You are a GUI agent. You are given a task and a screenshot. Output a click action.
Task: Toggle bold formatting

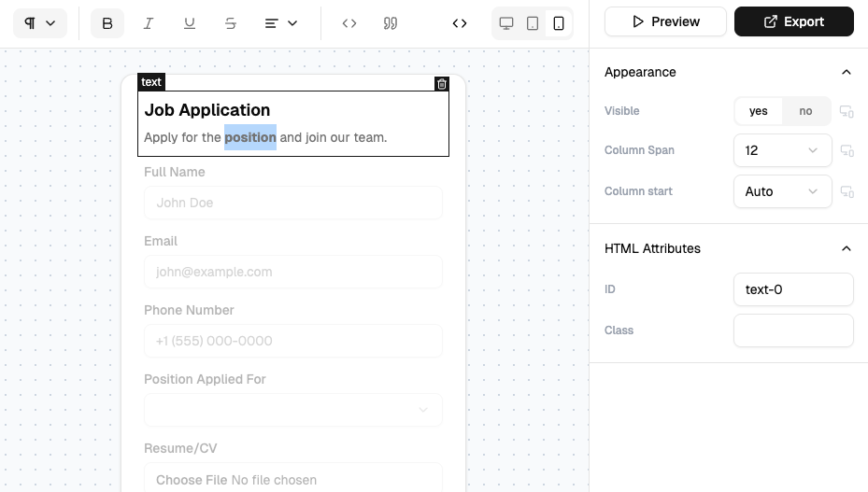click(107, 23)
